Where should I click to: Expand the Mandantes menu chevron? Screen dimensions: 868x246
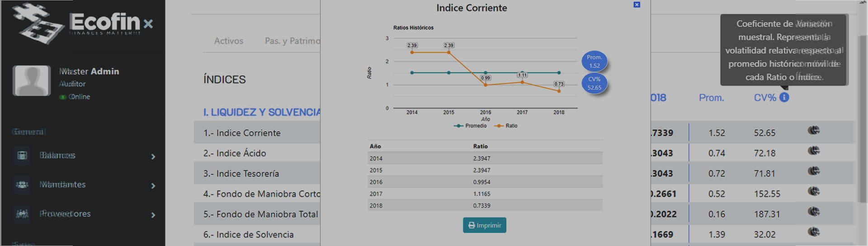click(x=153, y=186)
